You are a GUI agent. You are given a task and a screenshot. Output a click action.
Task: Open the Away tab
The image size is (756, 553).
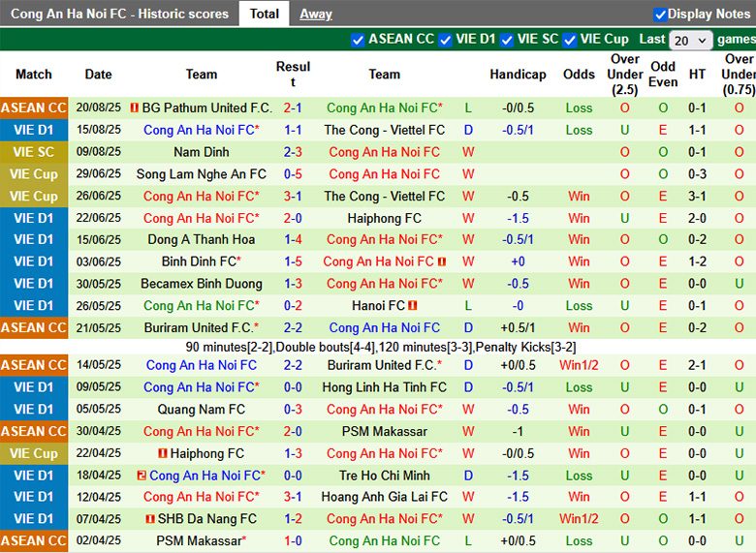click(316, 14)
